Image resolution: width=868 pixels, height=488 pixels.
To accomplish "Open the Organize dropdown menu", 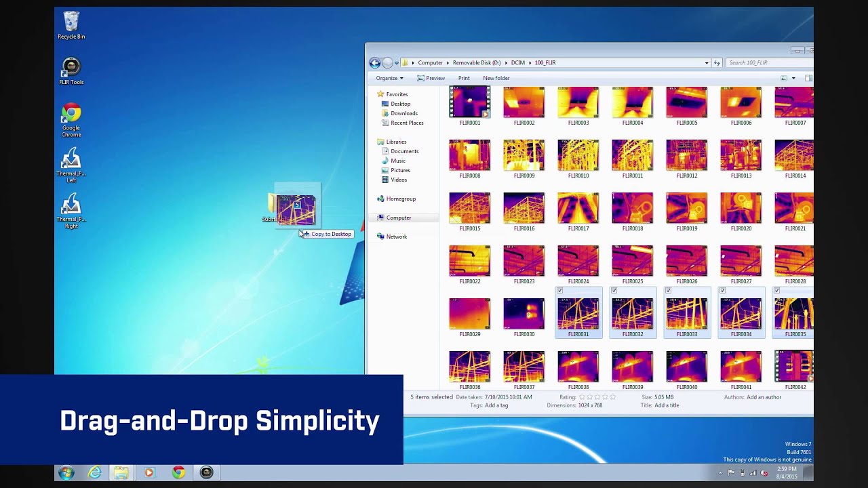I will click(390, 78).
